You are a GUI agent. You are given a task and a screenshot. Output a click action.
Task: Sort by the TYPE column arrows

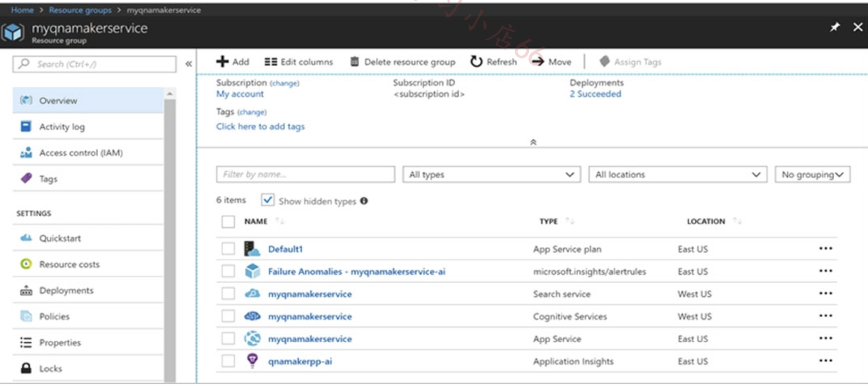pyautogui.click(x=570, y=221)
